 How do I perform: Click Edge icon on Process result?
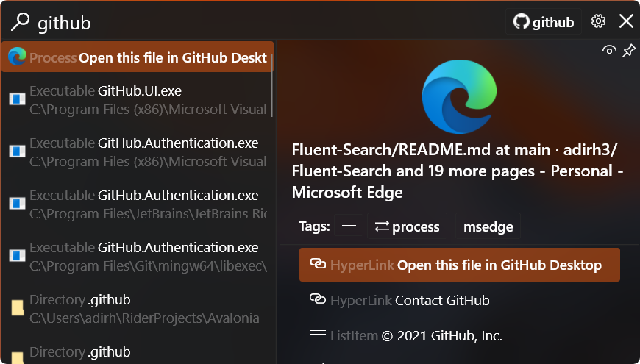17,57
